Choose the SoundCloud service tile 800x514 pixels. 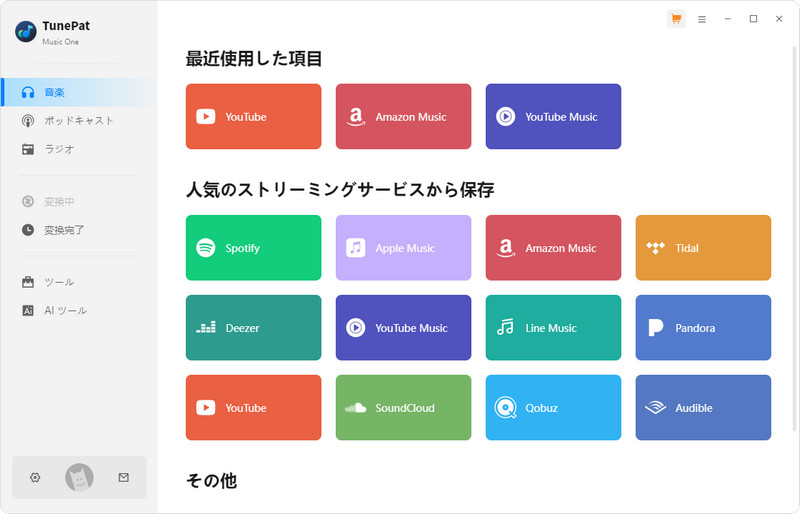404,407
